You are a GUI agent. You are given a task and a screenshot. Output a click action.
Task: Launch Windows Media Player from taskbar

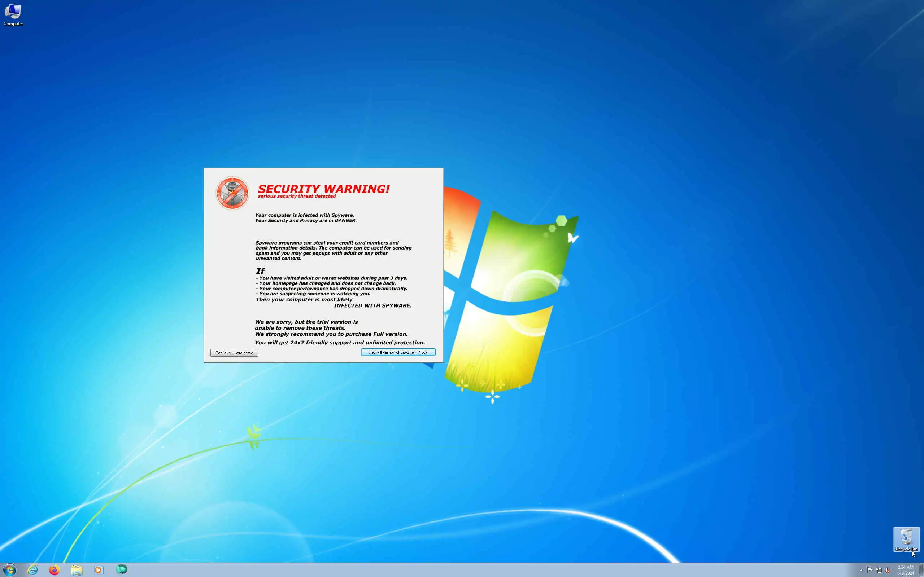[x=99, y=570]
